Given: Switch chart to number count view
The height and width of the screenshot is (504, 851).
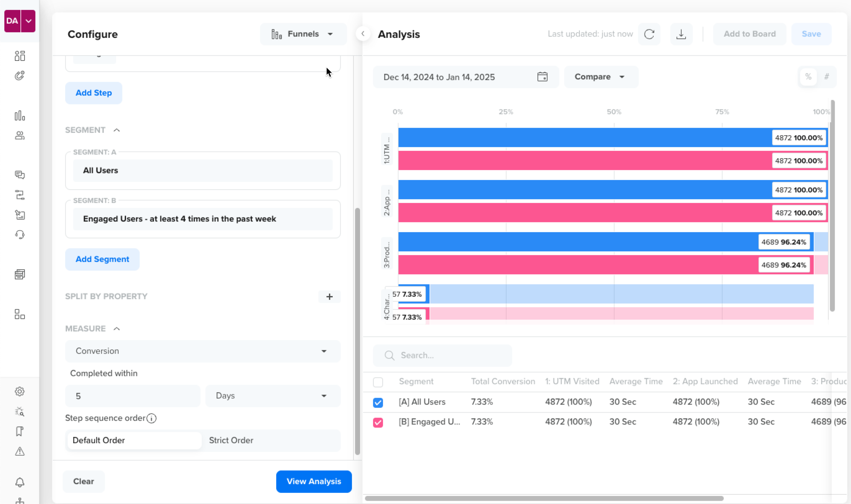Looking at the screenshot, I should pos(826,77).
